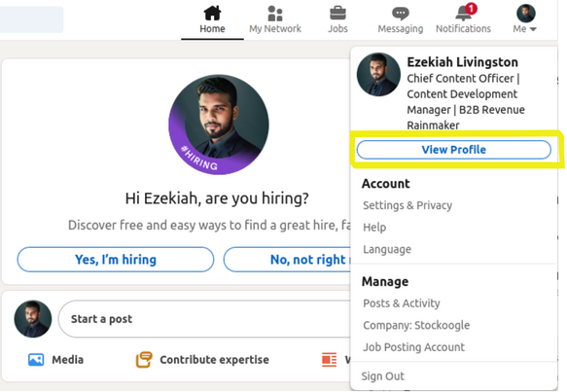Image resolution: width=567 pixels, height=392 pixels.
Task: Open the Notifications bell icon
Action: [x=463, y=14]
